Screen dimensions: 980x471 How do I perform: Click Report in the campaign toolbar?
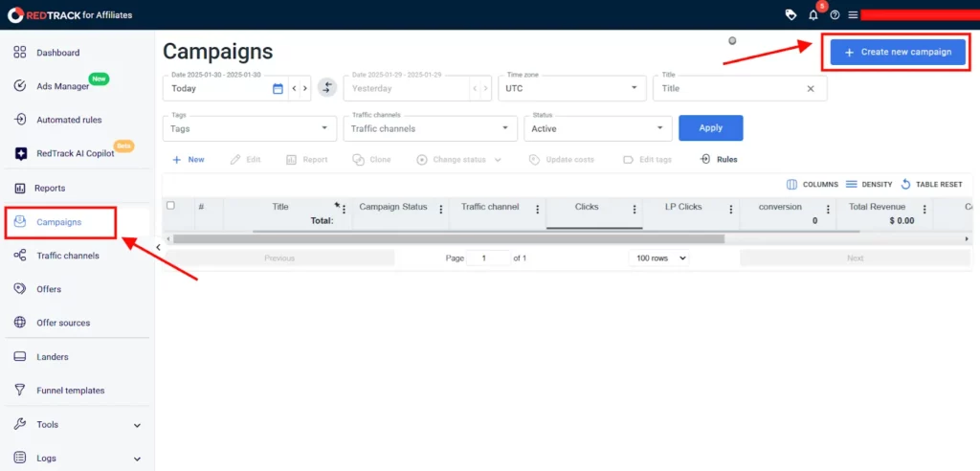tap(307, 160)
